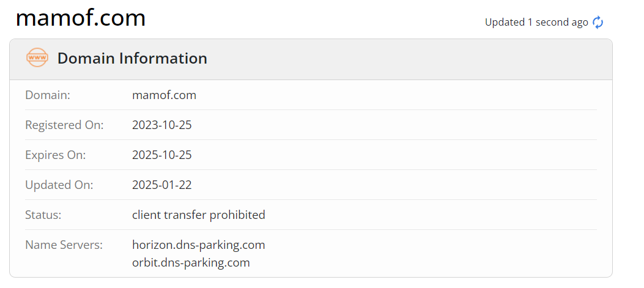
Task: Click the refresh icon beside Updated text
Action: pos(598,23)
